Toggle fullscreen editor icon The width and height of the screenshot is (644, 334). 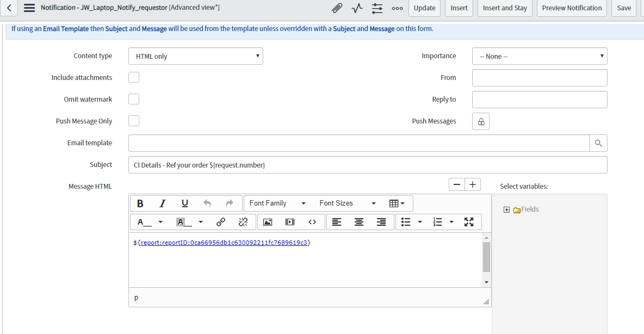point(469,222)
